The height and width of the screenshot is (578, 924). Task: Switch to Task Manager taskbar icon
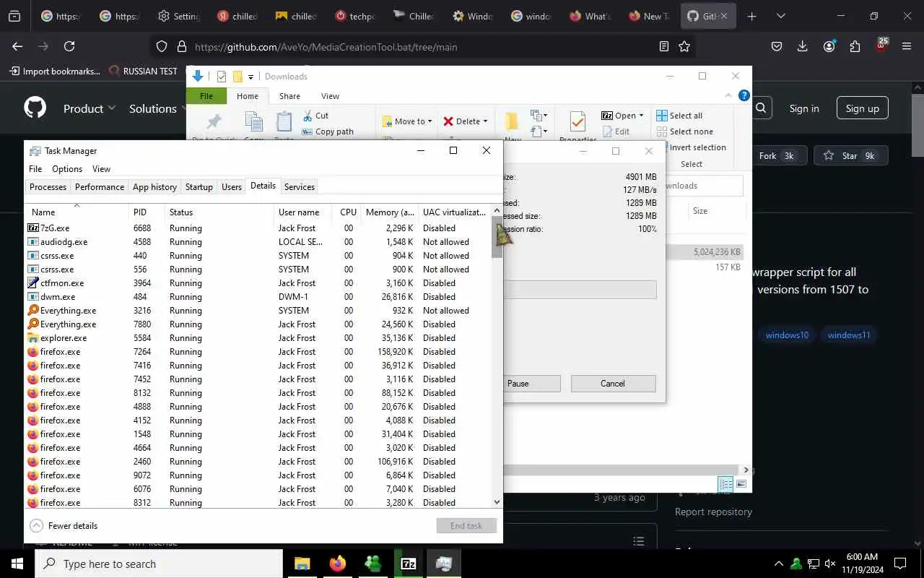444,564
